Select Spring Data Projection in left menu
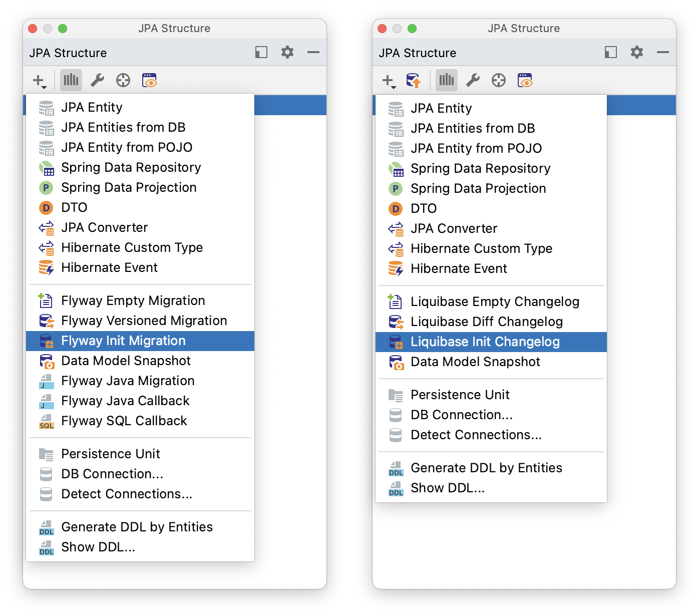This screenshot has height=616, width=699. [140, 188]
